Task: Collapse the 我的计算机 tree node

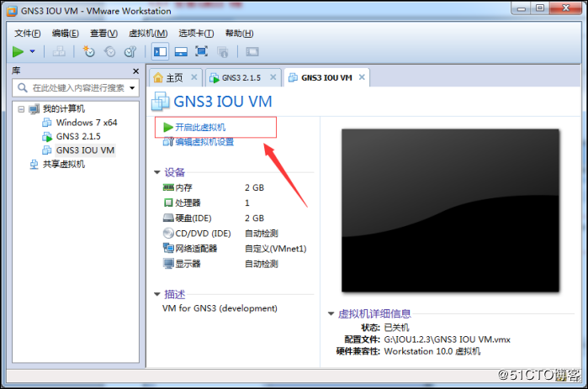Action: (21, 109)
